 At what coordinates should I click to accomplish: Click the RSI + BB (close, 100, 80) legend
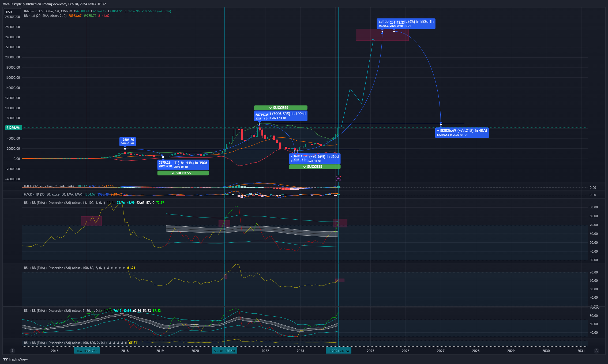[x=64, y=268]
